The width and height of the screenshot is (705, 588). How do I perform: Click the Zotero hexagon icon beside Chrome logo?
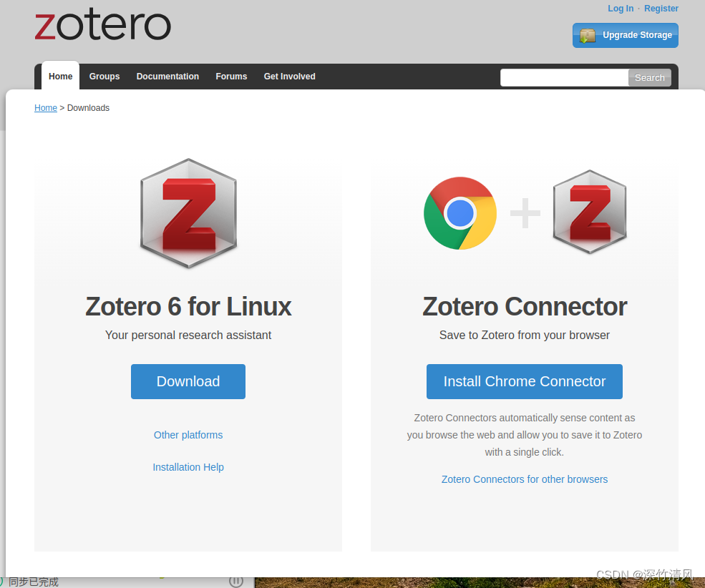589,212
